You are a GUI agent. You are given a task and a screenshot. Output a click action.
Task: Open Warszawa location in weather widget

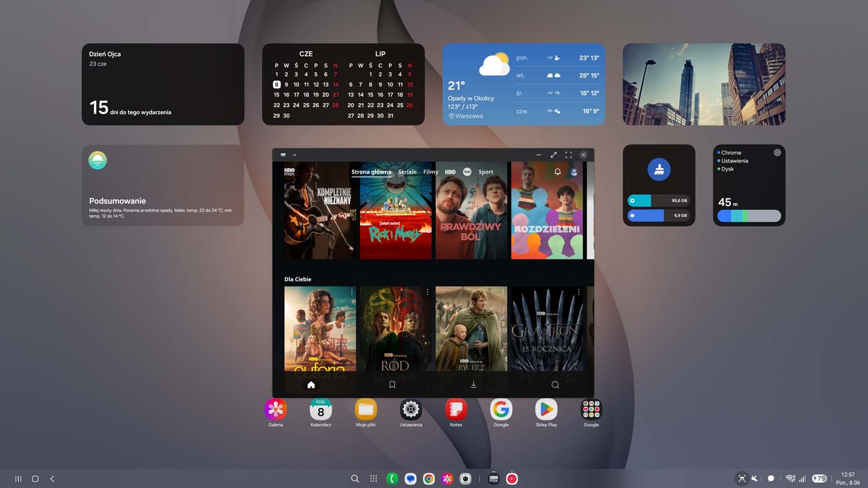click(466, 116)
